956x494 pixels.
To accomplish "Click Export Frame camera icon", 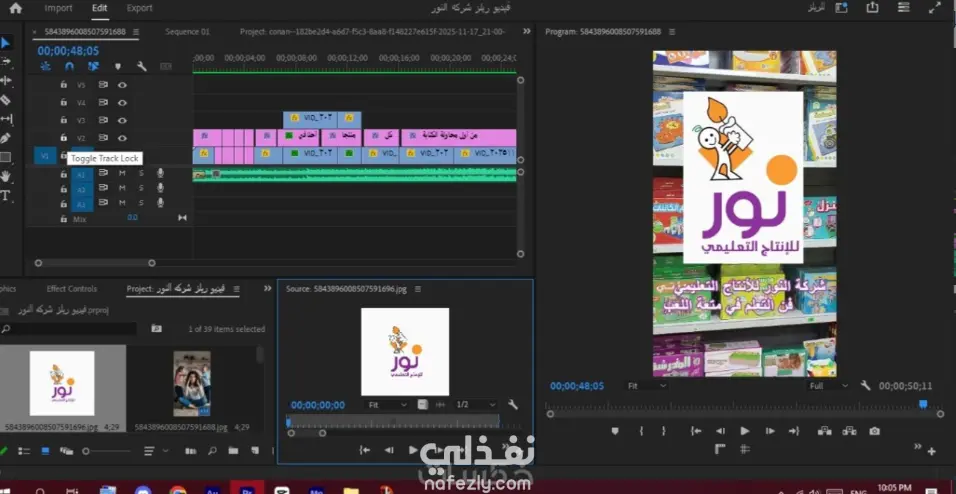I will coord(874,431).
